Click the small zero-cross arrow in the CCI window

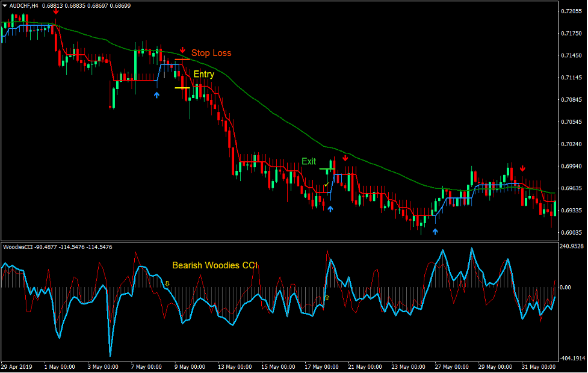[x=167, y=284]
